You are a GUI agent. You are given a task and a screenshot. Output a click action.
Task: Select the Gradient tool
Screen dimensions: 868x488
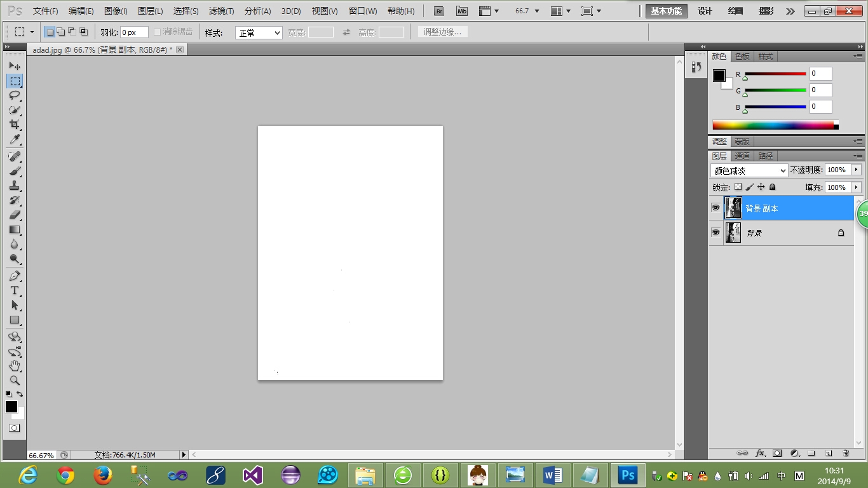(x=15, y=229)
